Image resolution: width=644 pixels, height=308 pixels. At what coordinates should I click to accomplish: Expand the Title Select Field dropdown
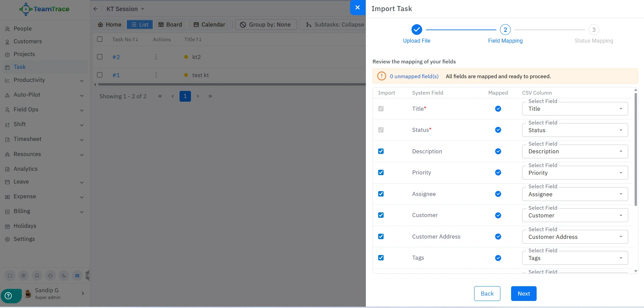click(575, 109)
